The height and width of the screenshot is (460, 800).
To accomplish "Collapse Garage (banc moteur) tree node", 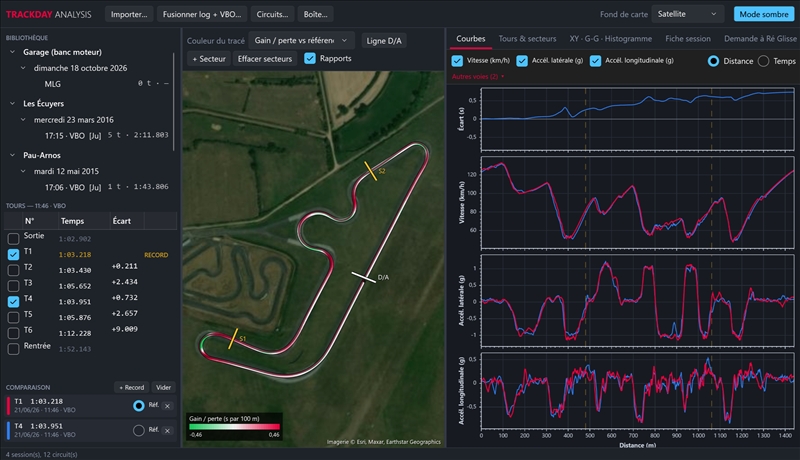I will (12, 52).
